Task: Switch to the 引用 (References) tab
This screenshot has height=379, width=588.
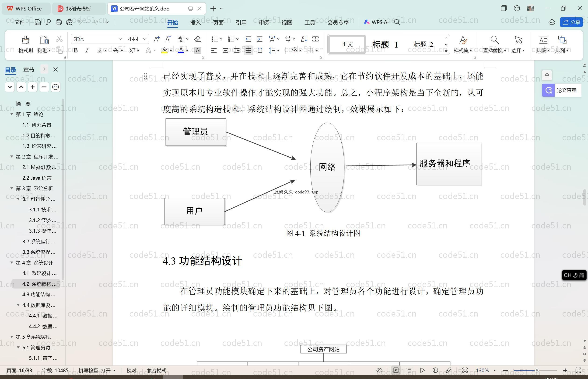Action: pos(241,23)
